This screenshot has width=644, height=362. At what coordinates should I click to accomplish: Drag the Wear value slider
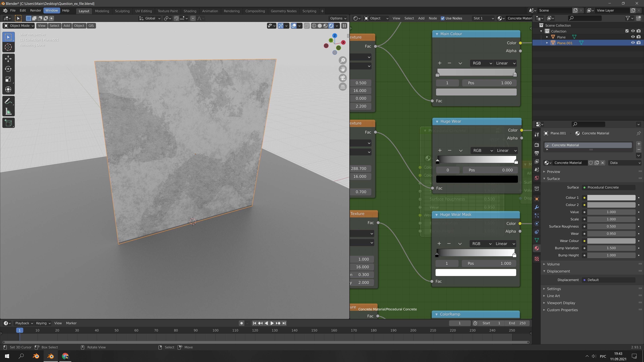tap(612, 233)
